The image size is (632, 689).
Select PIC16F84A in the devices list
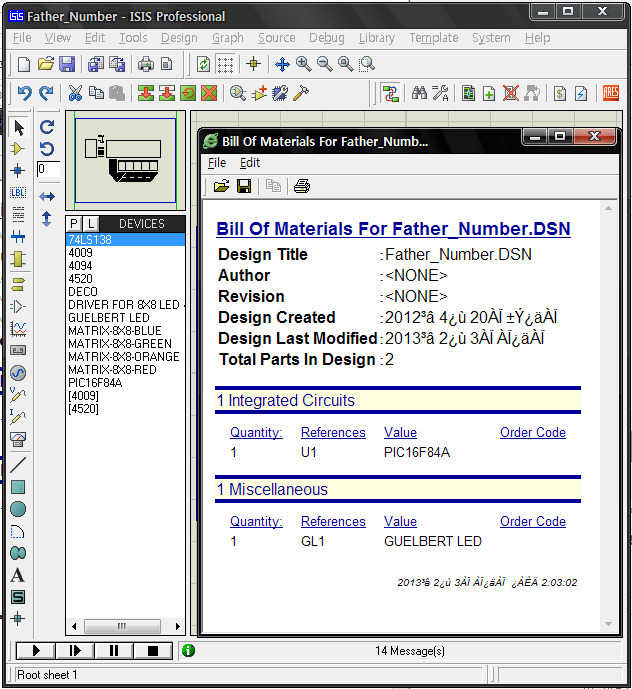click(126, 383)
